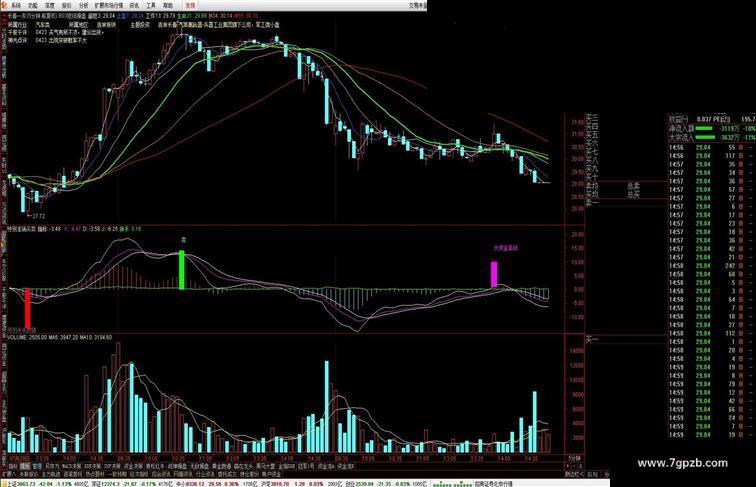Image resolution: width=756 pixels, height=487 pixels.
Task: Select the highlighted 模板 tab
Action: click(25, 467)
